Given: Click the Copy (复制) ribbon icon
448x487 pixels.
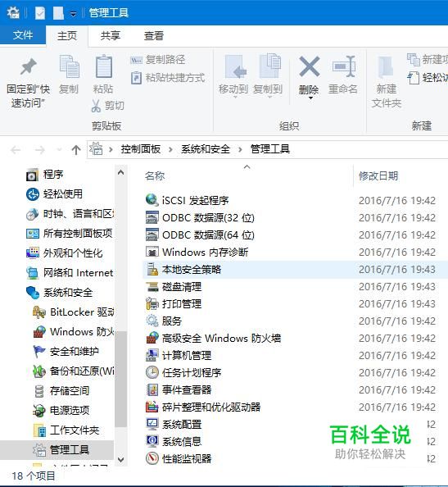Looking at the screenshot, I should point(69,66).
